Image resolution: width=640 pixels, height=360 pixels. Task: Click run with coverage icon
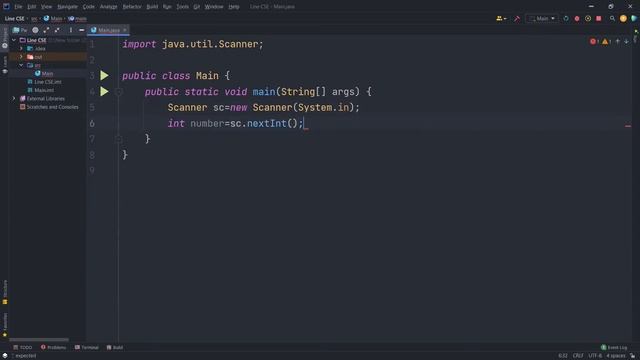(588, 18)
